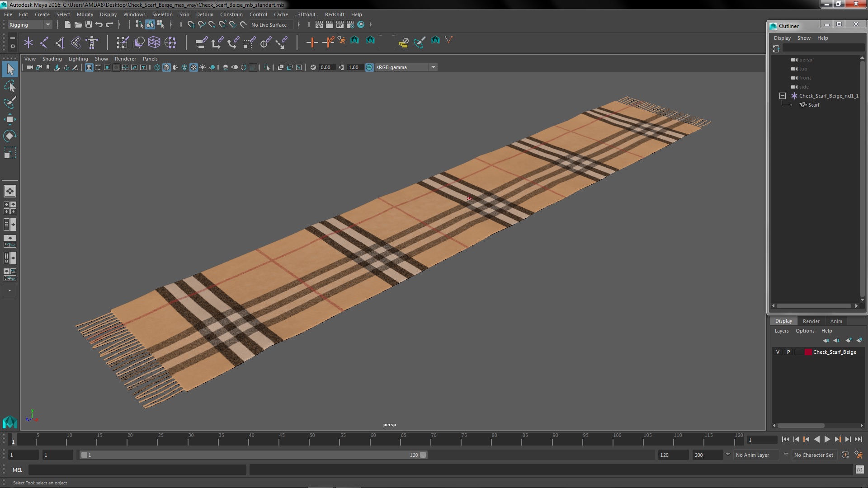Toggle use all lights in viewport

pos(203,67)
